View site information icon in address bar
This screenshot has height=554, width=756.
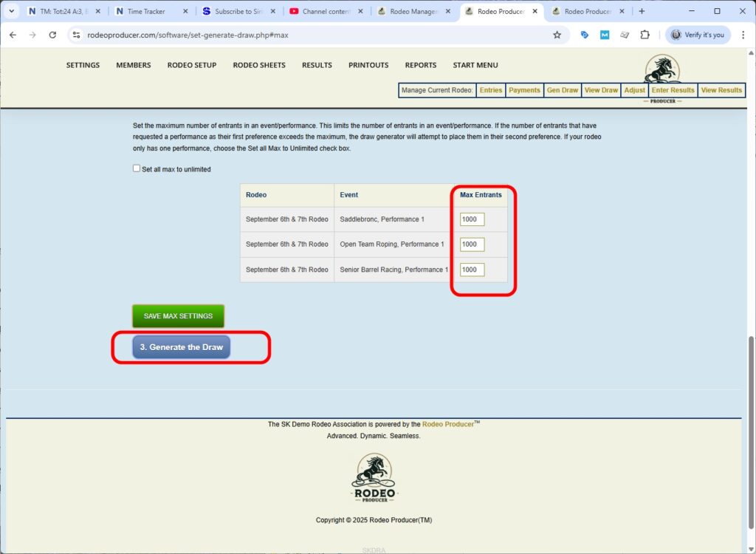coord(75,35)
